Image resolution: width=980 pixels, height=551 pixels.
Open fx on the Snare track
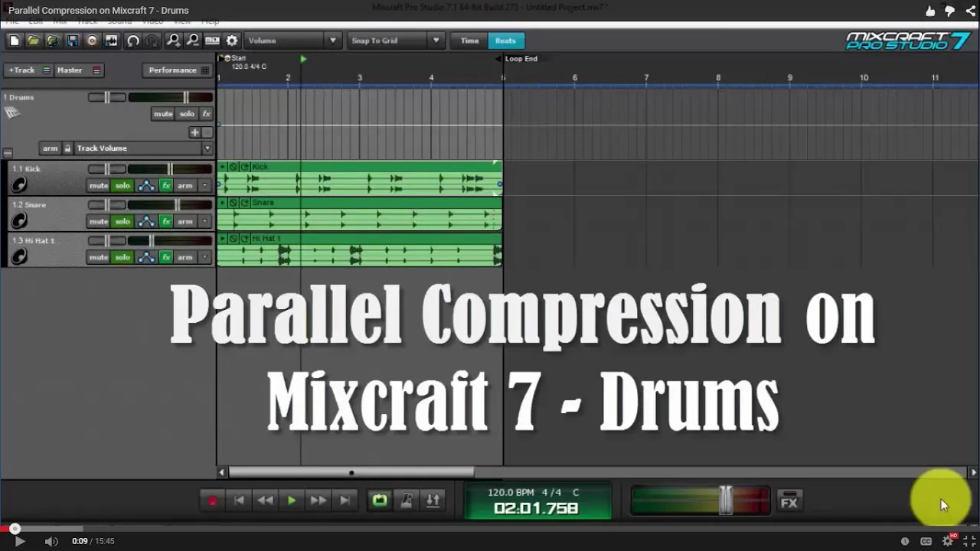(166, 221)
